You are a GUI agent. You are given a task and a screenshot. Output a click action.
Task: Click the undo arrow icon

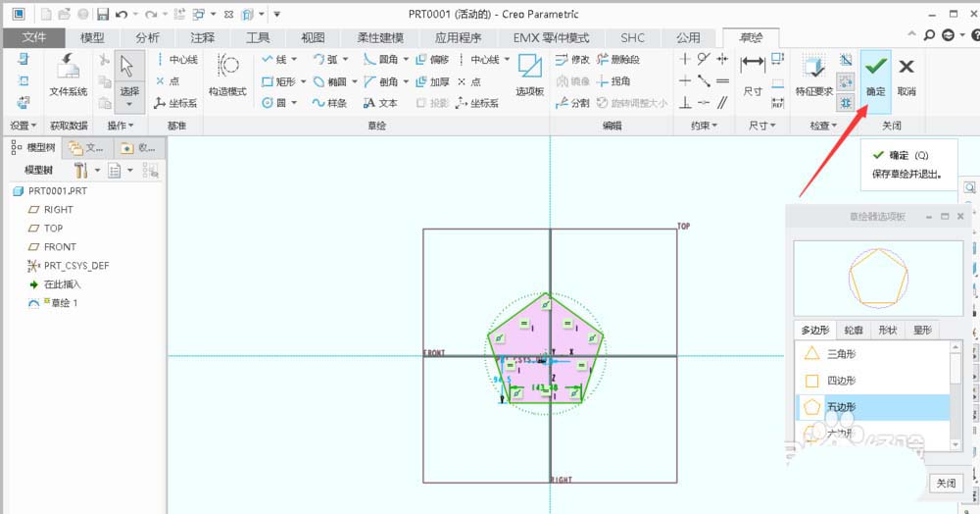(x=122, y=14)
